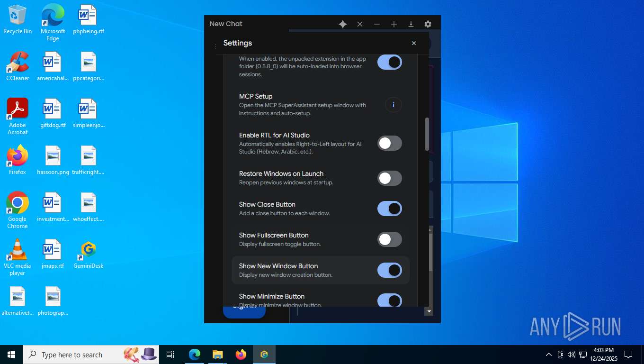Open Task View on the taskbar
The width and height of the screenshot is (644, 364).
tap(170, 355)
